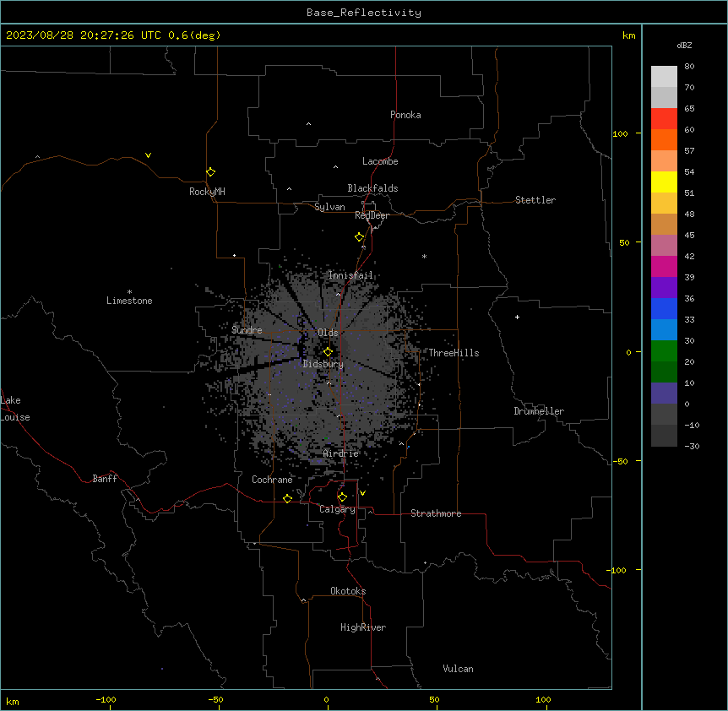
Task: Click the yellow diamond marker above Calgary label
Action: pos(342,497)
